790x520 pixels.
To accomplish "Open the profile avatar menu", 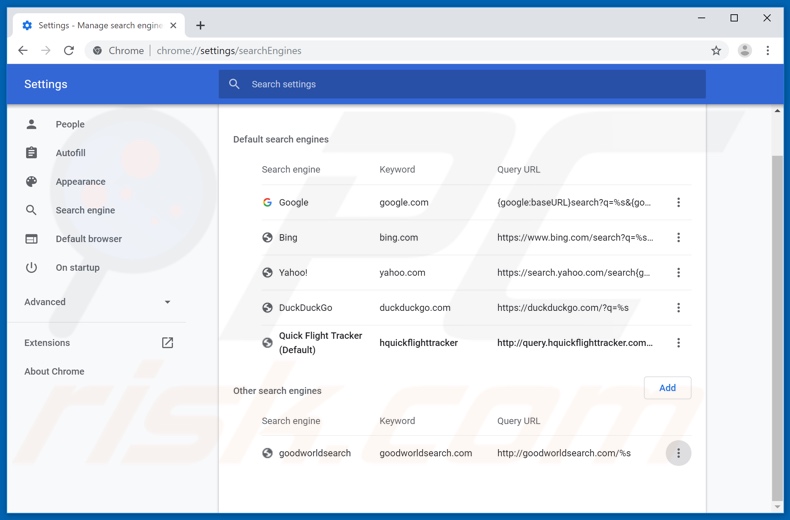I will pyautogui.click(x=745, y=50).
